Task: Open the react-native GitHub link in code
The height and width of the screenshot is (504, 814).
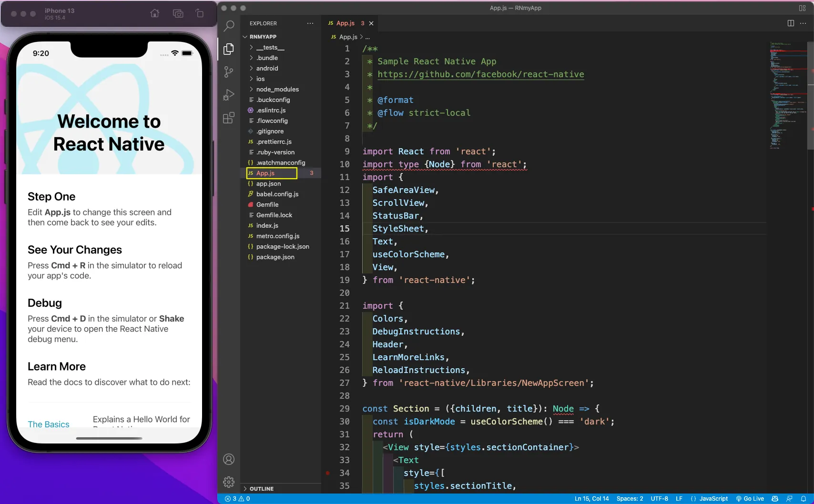Action: 481,74
